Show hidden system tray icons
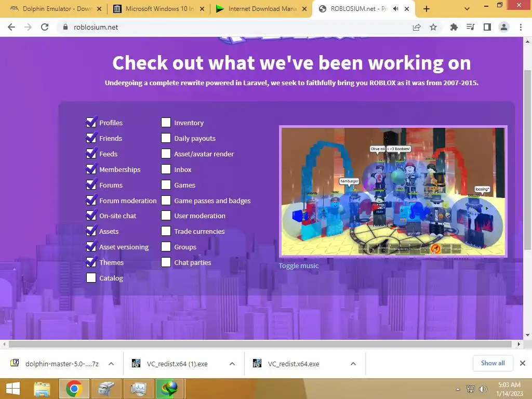The height and width of the screenshot is (399, 532). (x=458, y=389)
